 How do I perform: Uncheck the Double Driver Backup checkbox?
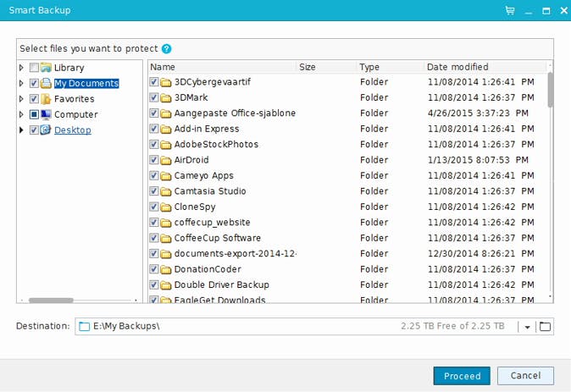tap(153, 284)
